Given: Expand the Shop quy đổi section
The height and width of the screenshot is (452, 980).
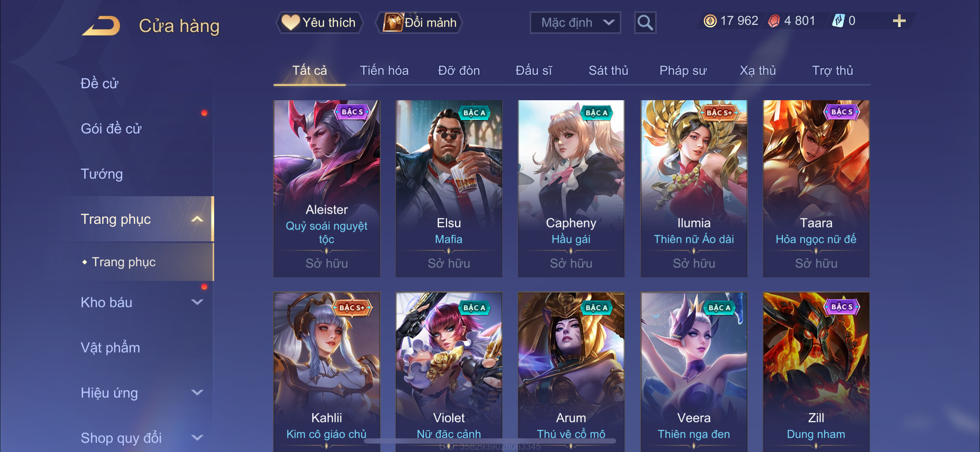Looking at the screenshot, I should click(197, 438).
